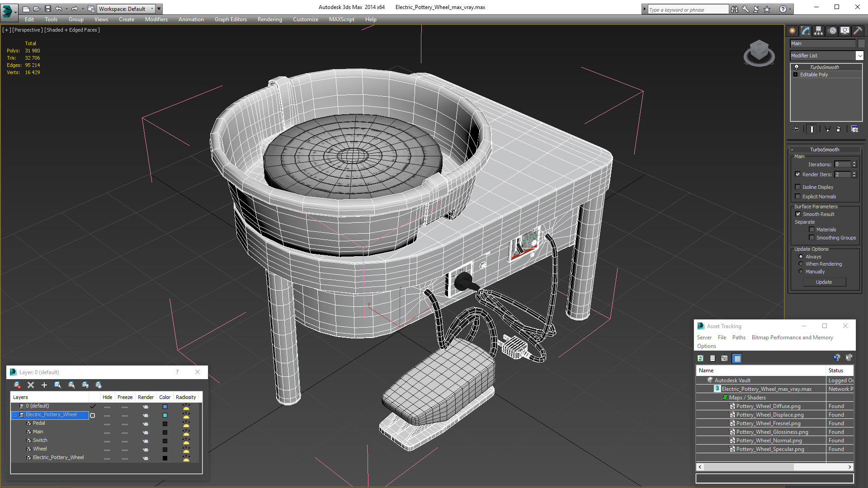Image resolution: width=868 pixels, height=488 pixels.
Task: Open the Modifier List dropdown
Action: pyautogui.click(x=859, y=56)
